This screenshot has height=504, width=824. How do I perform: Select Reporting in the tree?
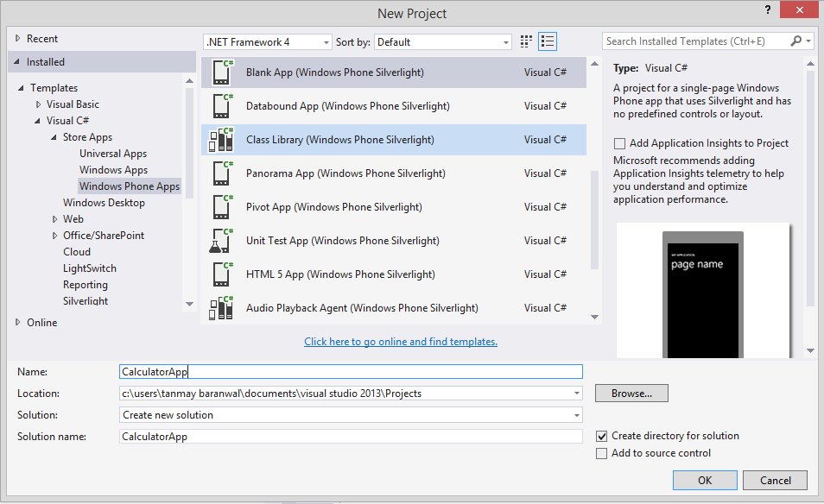coord(86,285)
